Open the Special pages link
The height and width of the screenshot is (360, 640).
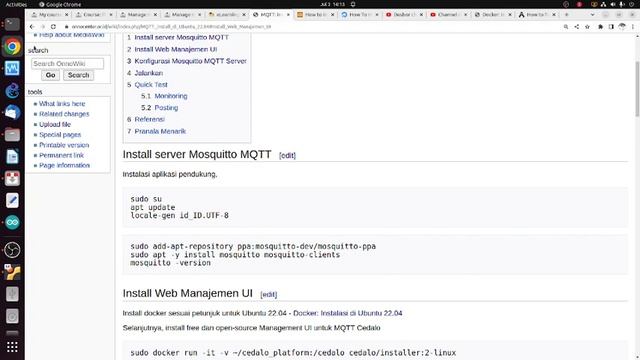point(60,135)
